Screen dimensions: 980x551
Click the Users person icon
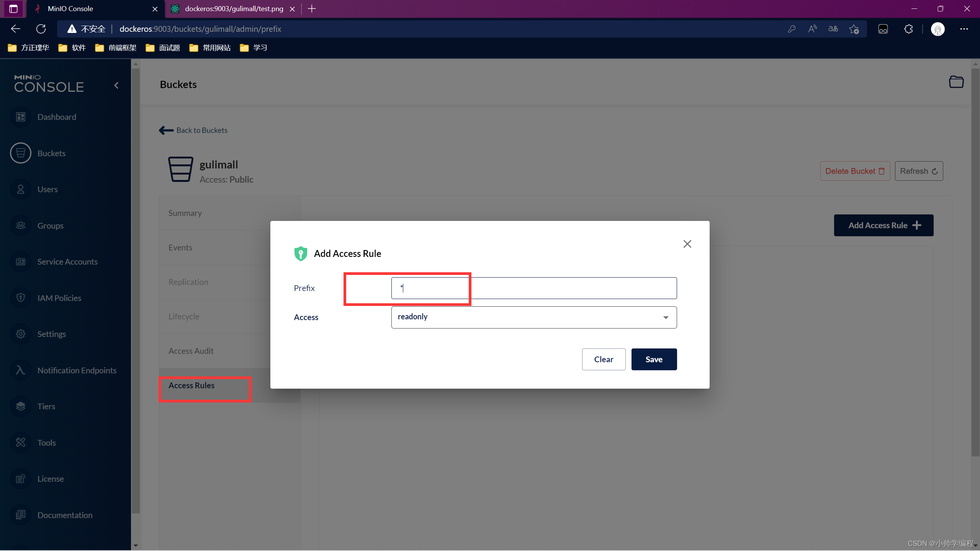pyautogui.click(x=21, y=189)
